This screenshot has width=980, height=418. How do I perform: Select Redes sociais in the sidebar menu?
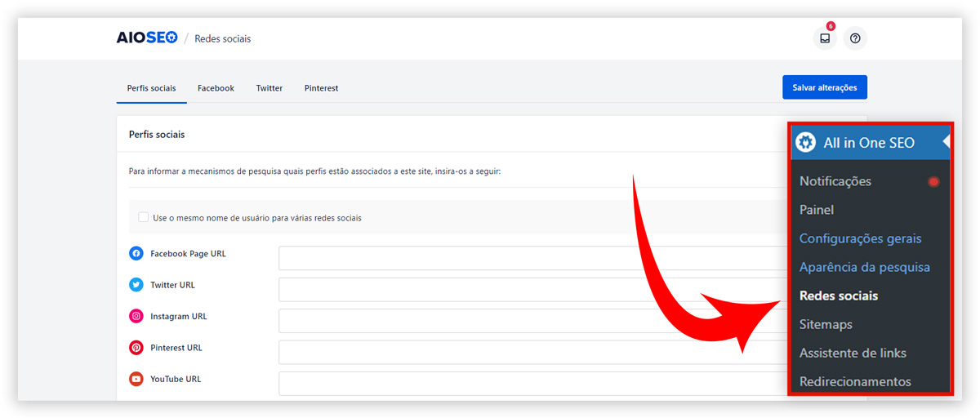click(839, 296)
